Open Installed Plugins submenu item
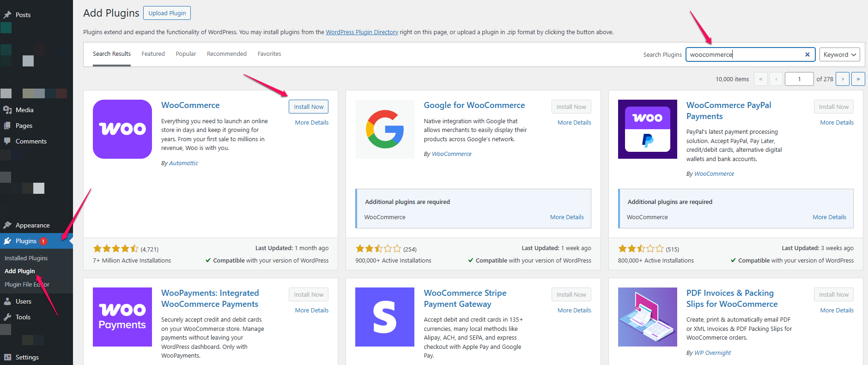Image resolution: width=868 pixels, height=365 pixels. 26,258
